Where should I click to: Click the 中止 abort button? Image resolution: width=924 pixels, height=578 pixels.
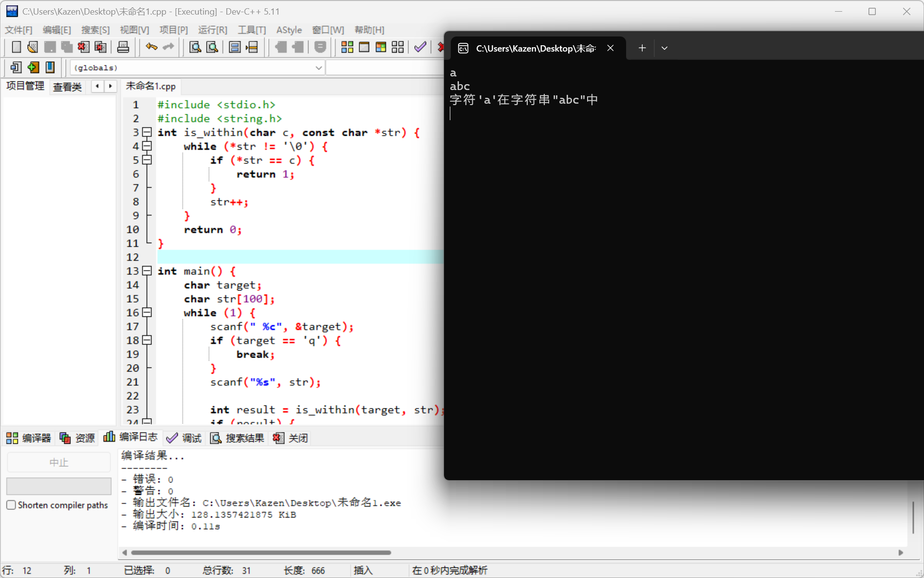point(59,462)
